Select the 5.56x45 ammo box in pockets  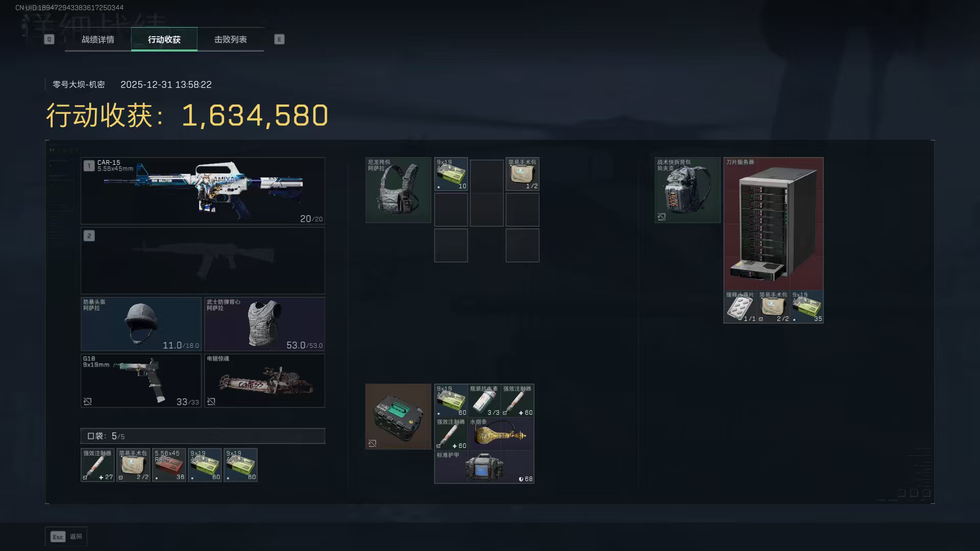point(169,465)
